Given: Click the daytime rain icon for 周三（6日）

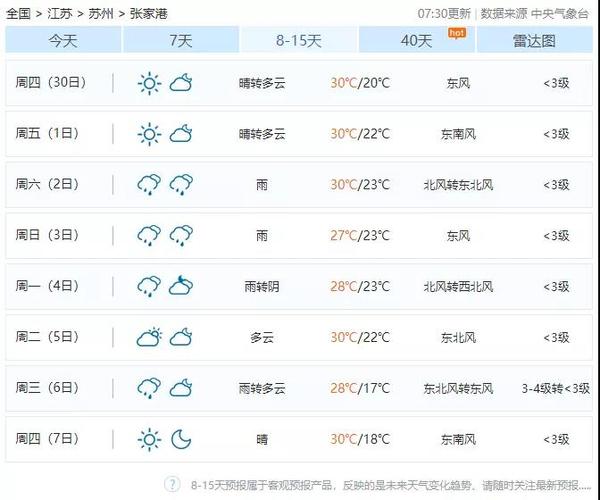Looking at the screenshot, I should pos(149,388).
